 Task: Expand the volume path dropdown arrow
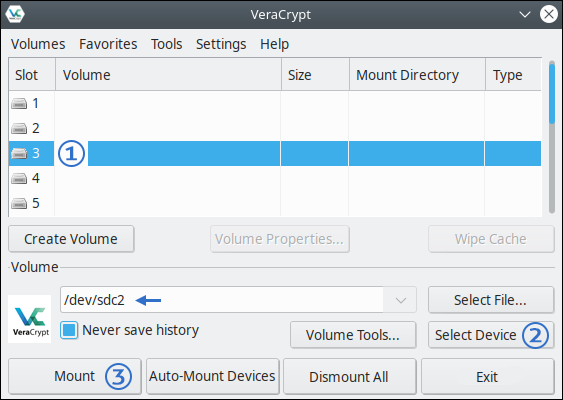click(x=400, y=300)
